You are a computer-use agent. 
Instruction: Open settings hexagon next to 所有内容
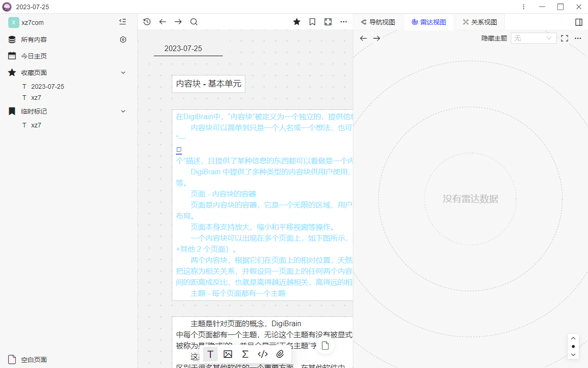click(123, 40)
